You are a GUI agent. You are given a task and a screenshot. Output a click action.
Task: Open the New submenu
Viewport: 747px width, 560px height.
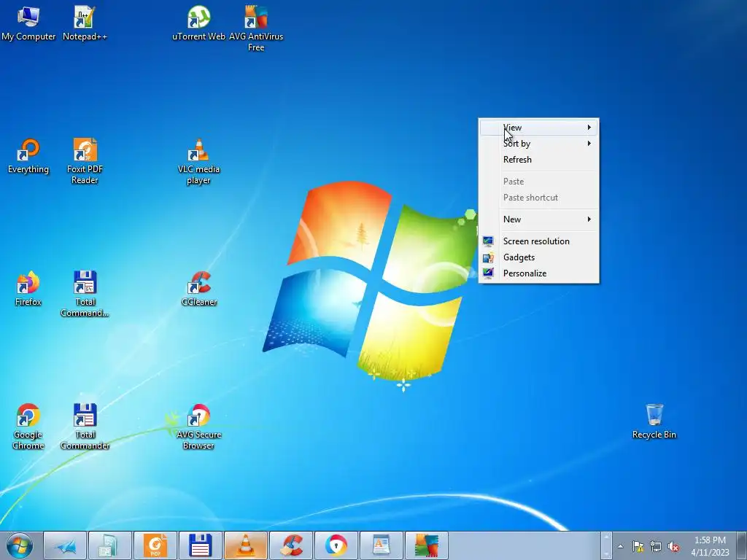tap(539, 219)
